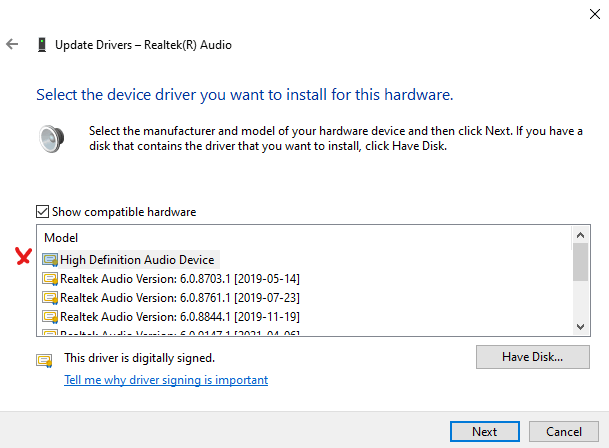Select Realtek Audio Version 6.0.8844.1 [2019-11-19]

[180, 317]
